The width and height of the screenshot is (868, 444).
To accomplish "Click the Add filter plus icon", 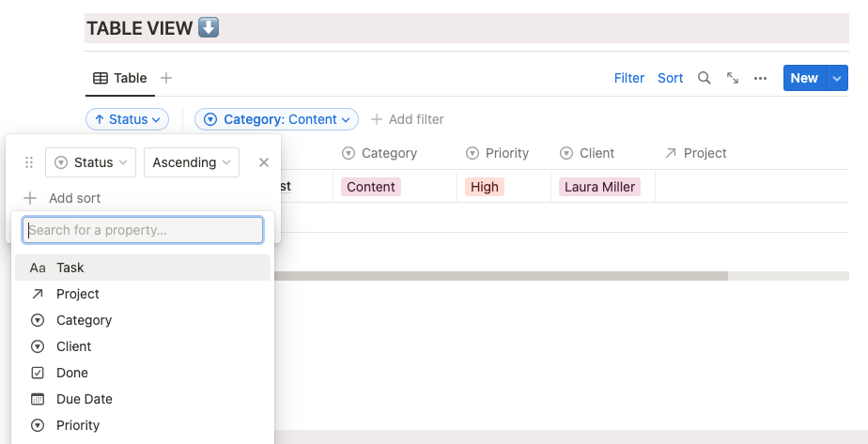I will click(x=377, y=119).
